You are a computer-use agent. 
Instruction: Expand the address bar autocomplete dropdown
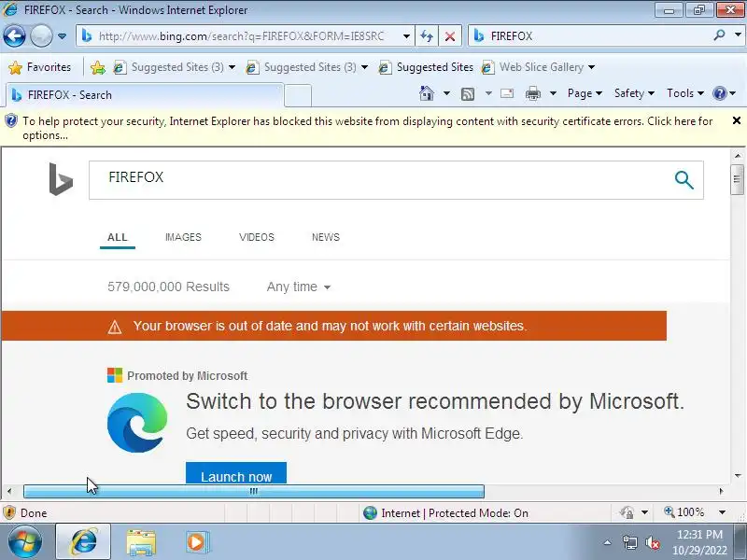point(406,36)
